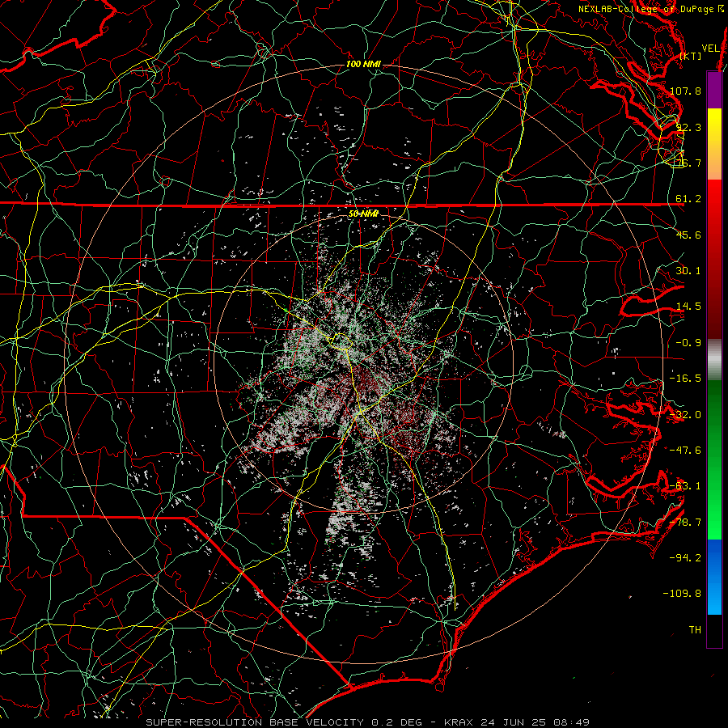Click the 107.8 scale value
This screenshot has height=728, width=728.
(x=685, y=91)
